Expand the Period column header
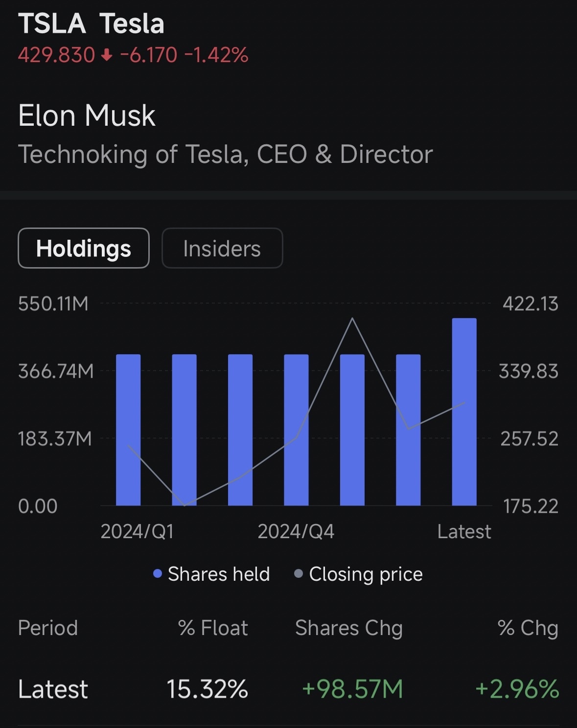Screen dimensions: 577x728 click(x=48, y=628)
